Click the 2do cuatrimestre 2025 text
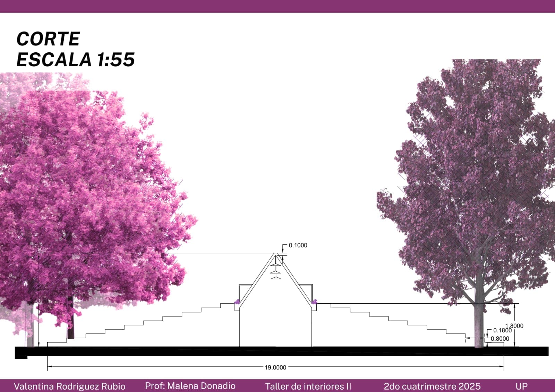This screenshot has height=392, width=555. point(432,386)
